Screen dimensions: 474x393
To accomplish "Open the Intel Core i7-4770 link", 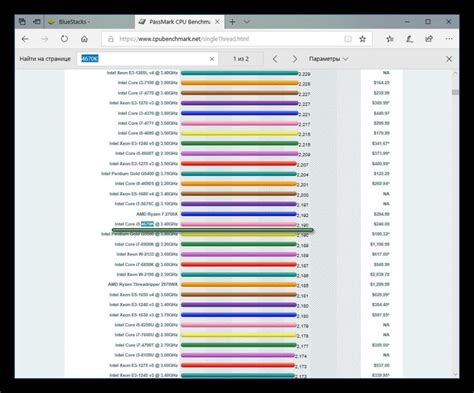I will click(148, 93).
